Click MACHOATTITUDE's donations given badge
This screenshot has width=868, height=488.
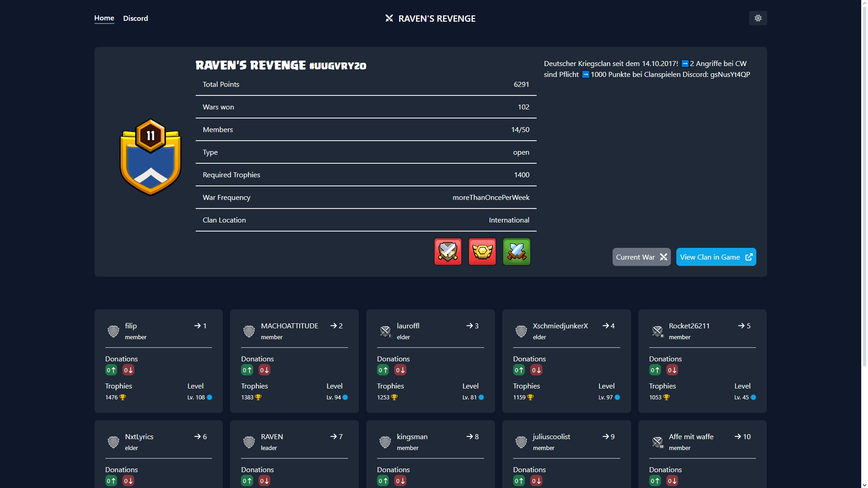pyautogui.click(x=247, y=370)
